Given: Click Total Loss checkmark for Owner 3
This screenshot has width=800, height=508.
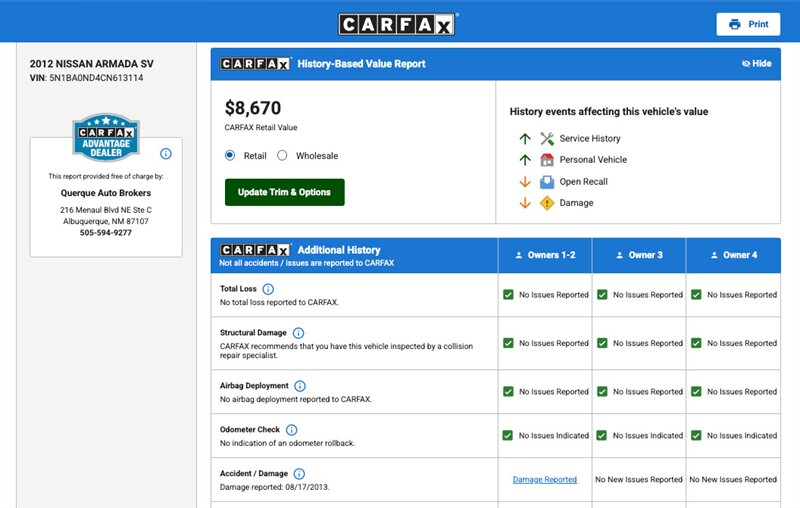Looking at the screenshot, I should click(602, 295).
